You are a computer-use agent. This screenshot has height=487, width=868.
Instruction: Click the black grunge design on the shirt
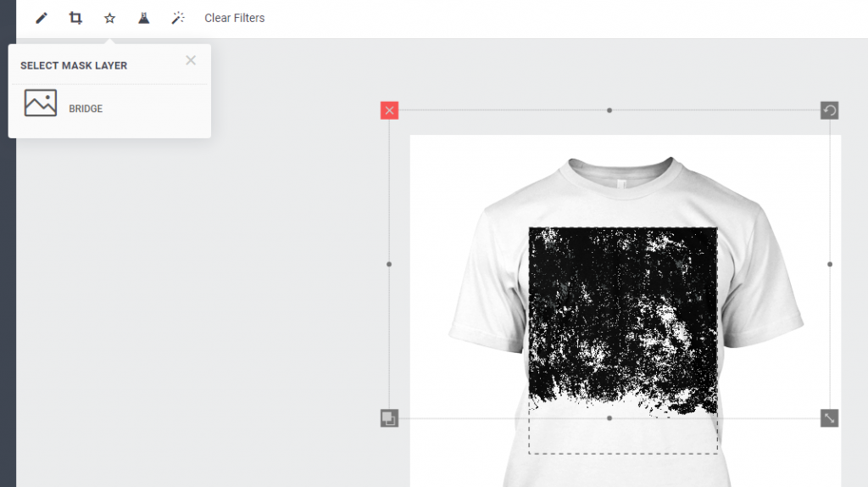[x=623, y=316]
